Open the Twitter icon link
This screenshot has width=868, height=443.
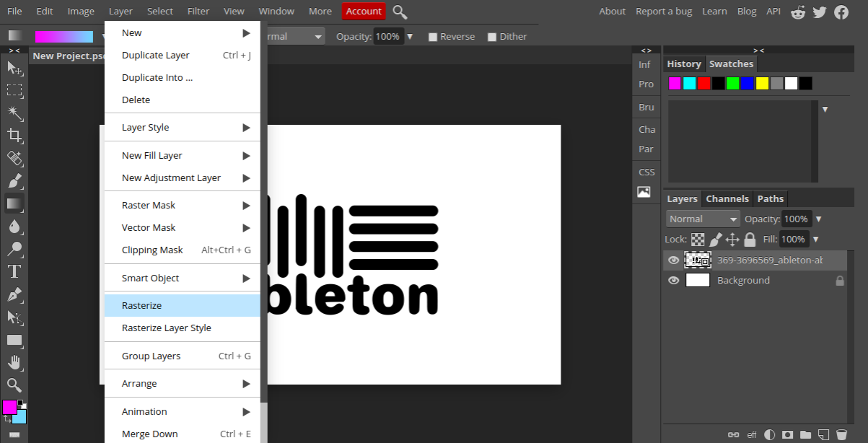819,12
